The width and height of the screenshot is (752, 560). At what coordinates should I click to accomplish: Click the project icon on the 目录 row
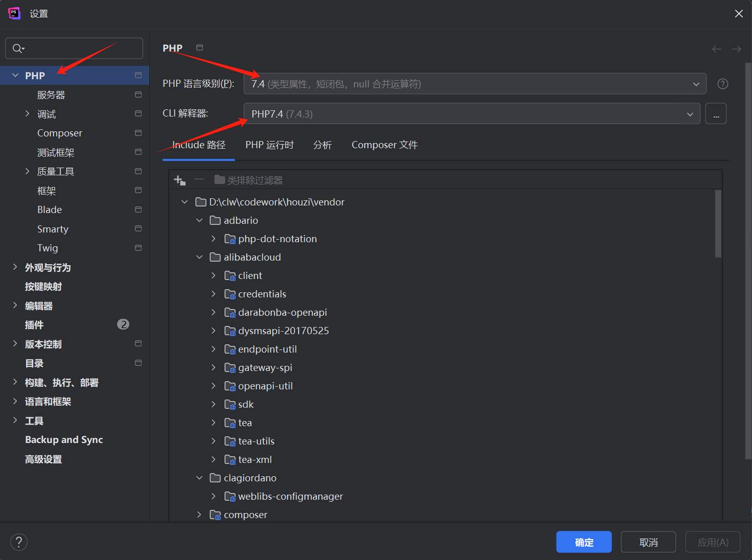[138, 363]
